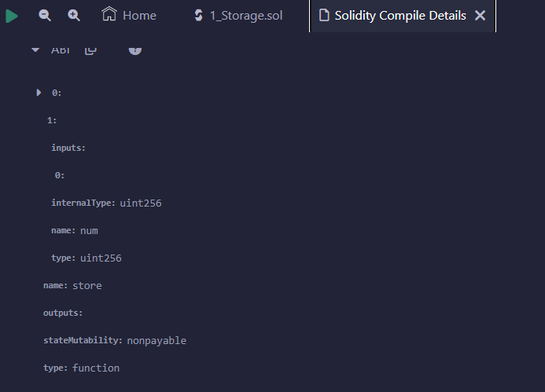
Task: Click the 'name: store' row
Action: coord(72,285)
